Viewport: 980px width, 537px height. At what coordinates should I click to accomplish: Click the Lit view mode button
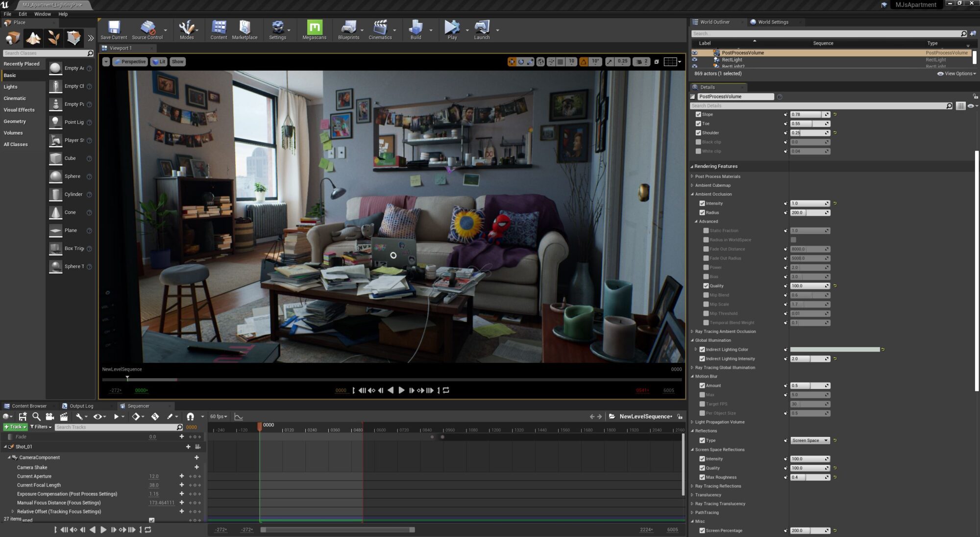159,62
